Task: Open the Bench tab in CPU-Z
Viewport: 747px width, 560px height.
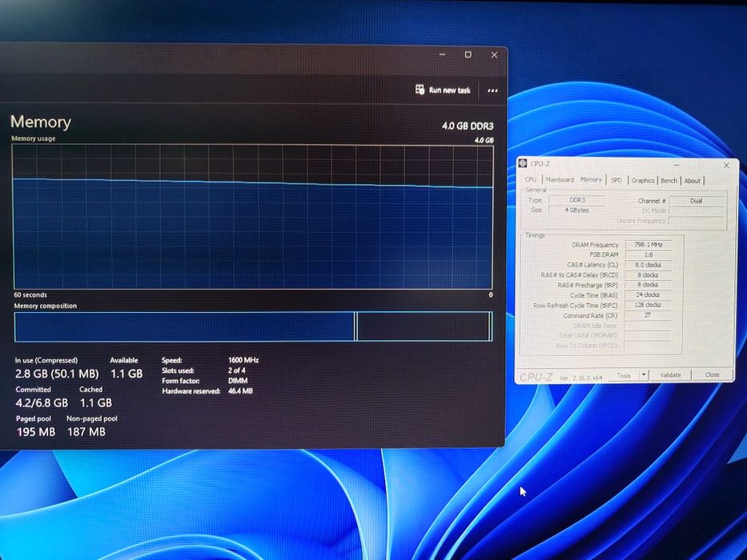Action: point(669,181)
